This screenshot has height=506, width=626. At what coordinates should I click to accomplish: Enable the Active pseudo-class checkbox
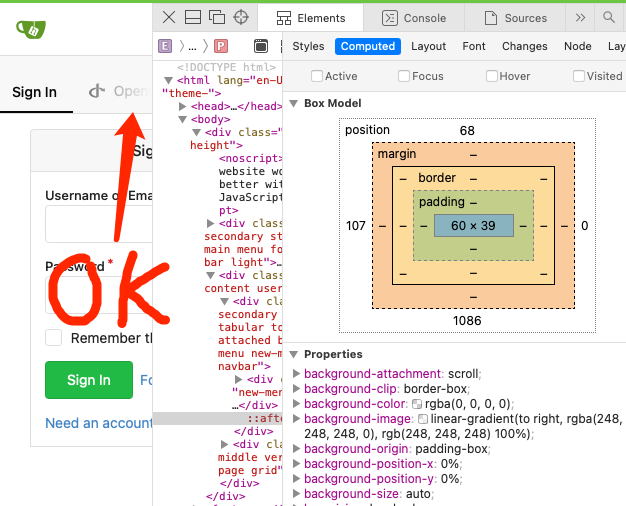[317, 76]
